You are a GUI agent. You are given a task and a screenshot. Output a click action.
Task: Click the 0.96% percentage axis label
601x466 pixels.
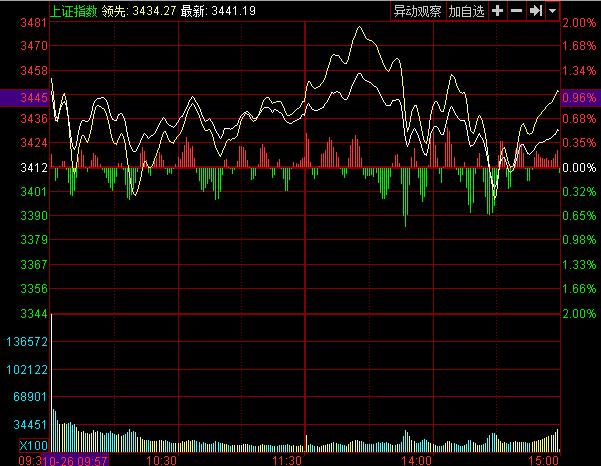(578, 98)
